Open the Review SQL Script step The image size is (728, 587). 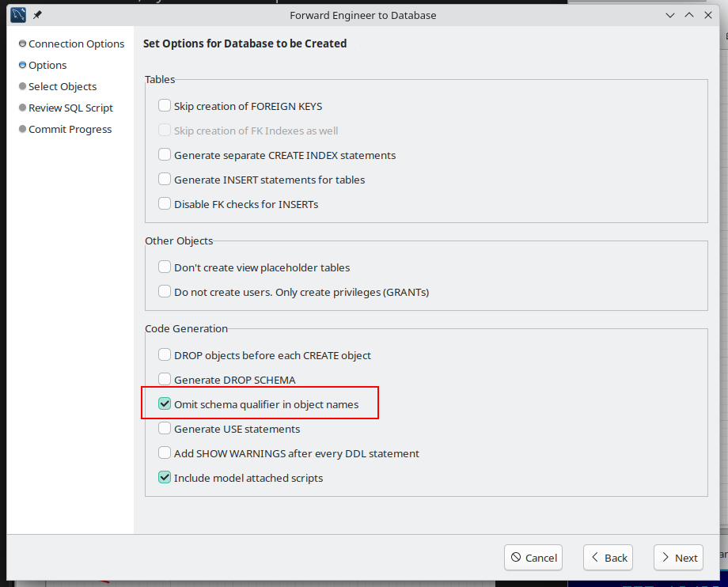(x=70, y=108)
